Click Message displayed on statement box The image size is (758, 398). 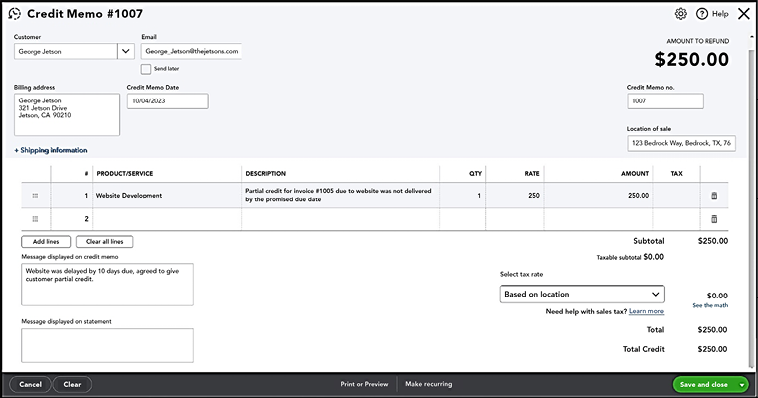(107, 345)
